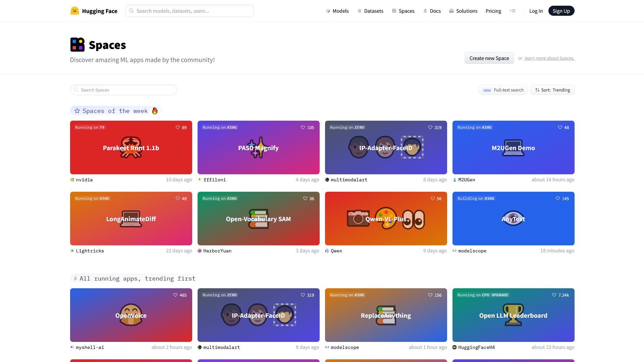Click the star icon in Spaces of the week
This screenshot has width=644, height=362.
pos(77,111)
